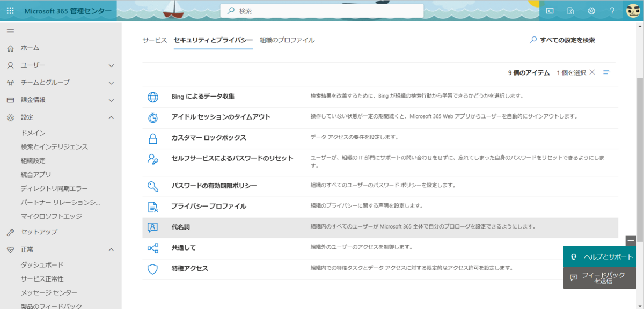Click the Billing (課金情報) card icon

coord(10,100)
